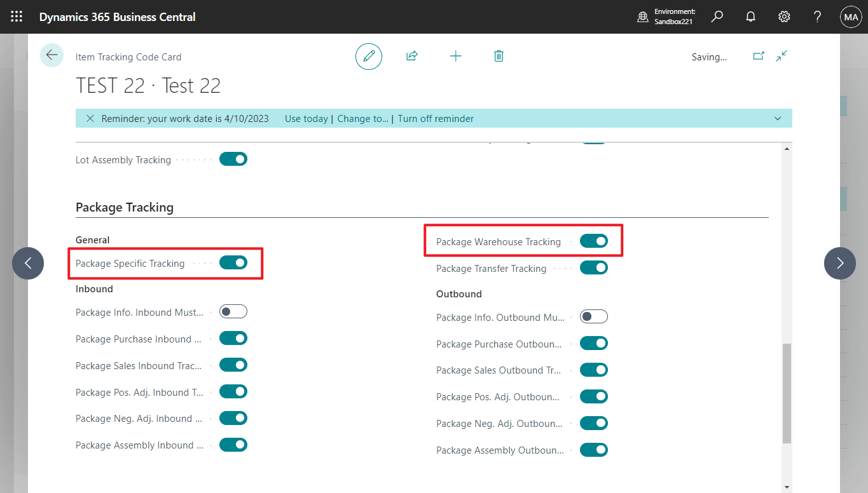Open the help question mark icon
868x493 pixels.
pos(817,17)
